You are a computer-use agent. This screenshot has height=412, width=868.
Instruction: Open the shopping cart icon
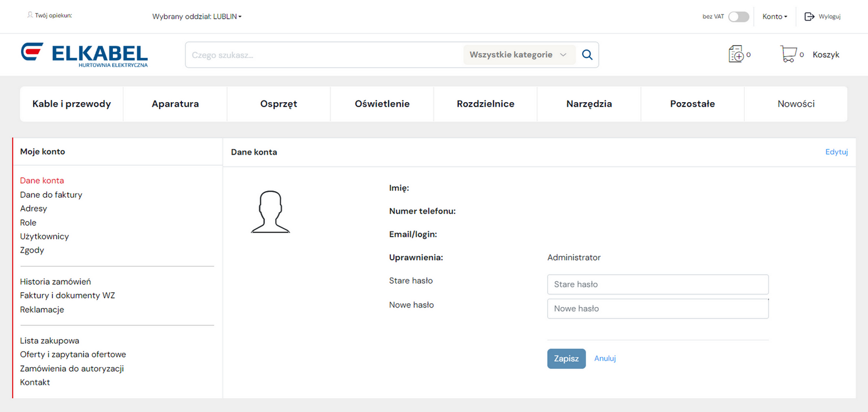click(788, 54)
